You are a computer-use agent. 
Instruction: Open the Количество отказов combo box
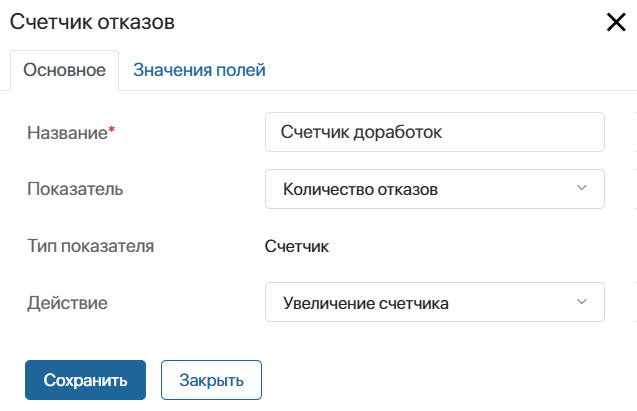[x=435, y=189]
